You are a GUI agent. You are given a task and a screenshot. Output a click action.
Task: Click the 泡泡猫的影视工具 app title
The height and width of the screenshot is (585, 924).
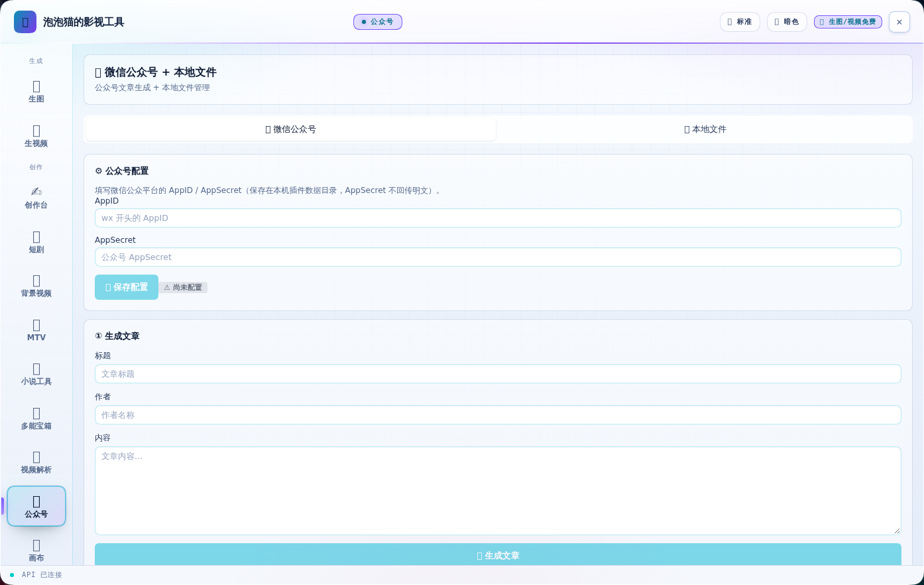[x=84, y=22]
